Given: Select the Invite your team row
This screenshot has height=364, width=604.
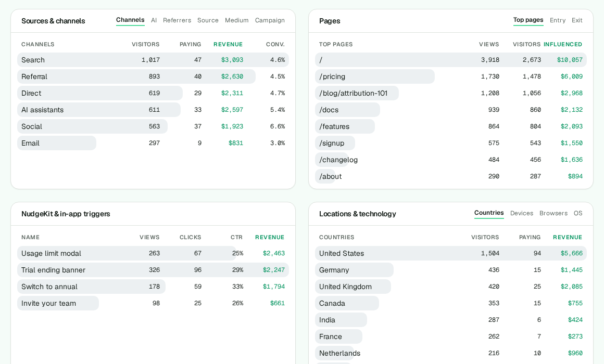Looking at the screenshot, I should (x=153, y=303).
